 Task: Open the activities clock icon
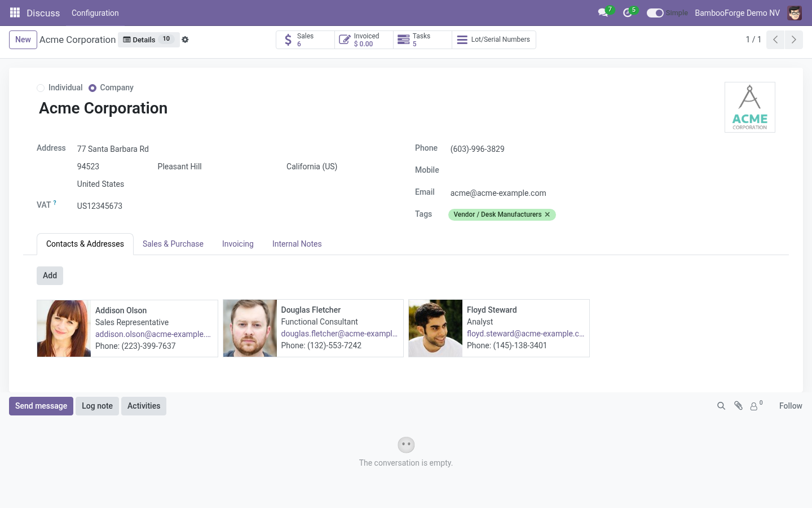click(x=627, y=12)
